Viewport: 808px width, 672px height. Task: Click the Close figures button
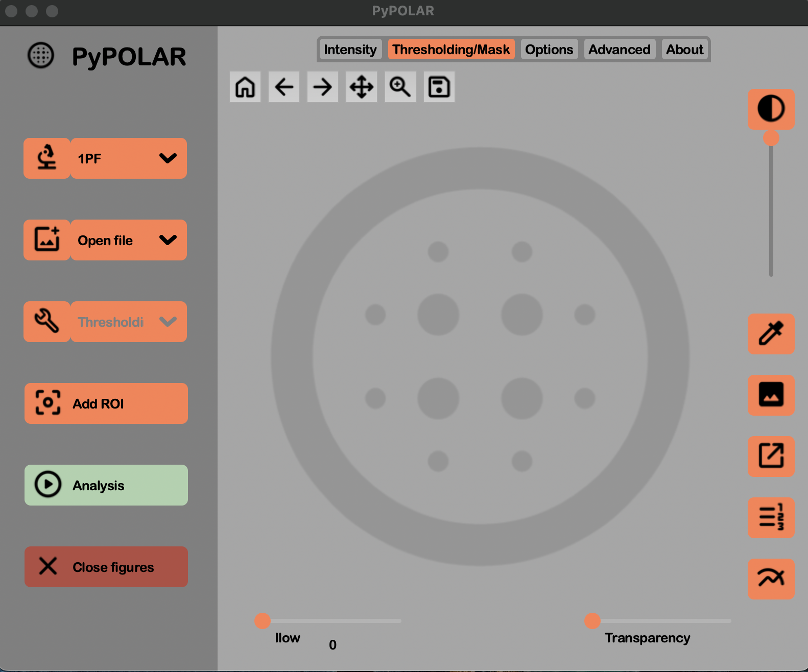[x=106, y=567]
